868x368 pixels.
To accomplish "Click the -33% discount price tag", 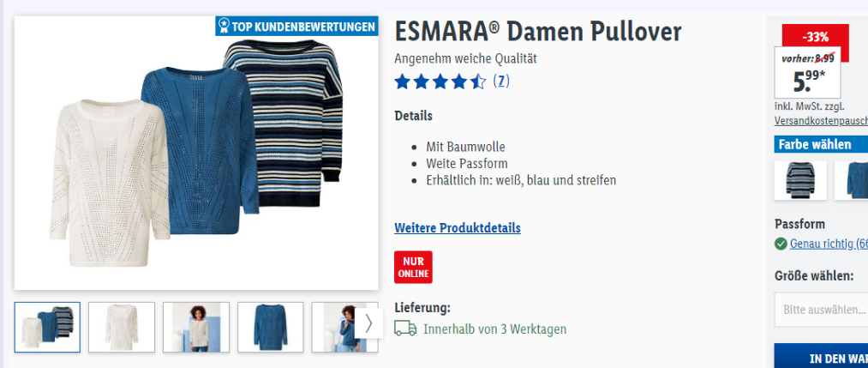I will (x=815, y=36).
